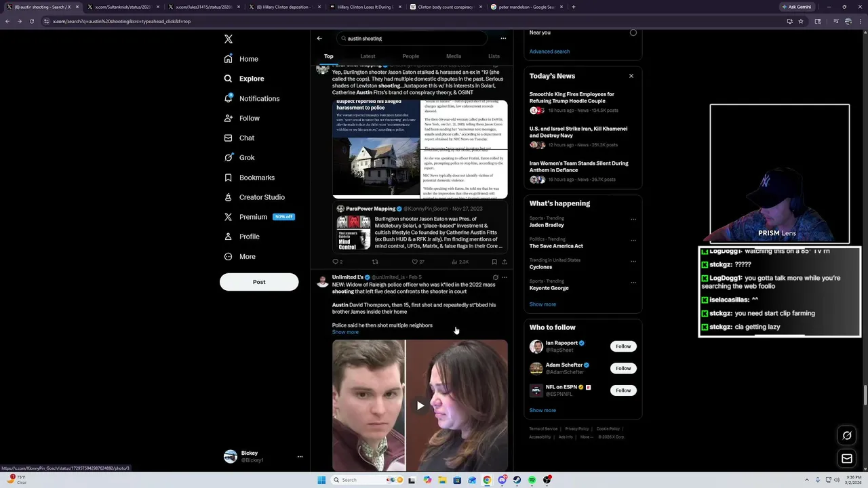Repost the ParaPower Mapping post
Viewport: 868px width, 488px height.
pos(375,262)
